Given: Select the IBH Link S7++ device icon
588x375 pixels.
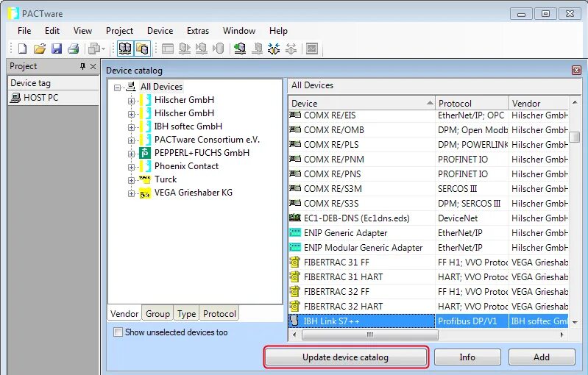Looking at the screenshot, I should [x=295, y=321].
